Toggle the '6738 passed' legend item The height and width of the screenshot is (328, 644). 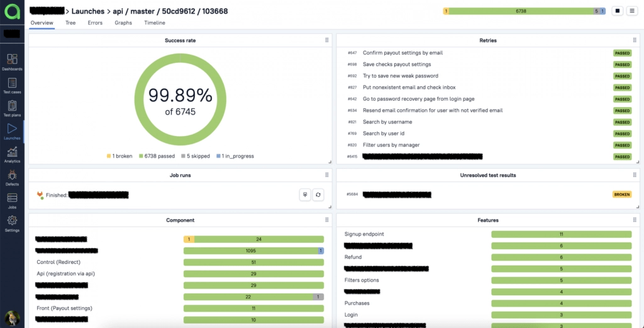tap(156, 156)
